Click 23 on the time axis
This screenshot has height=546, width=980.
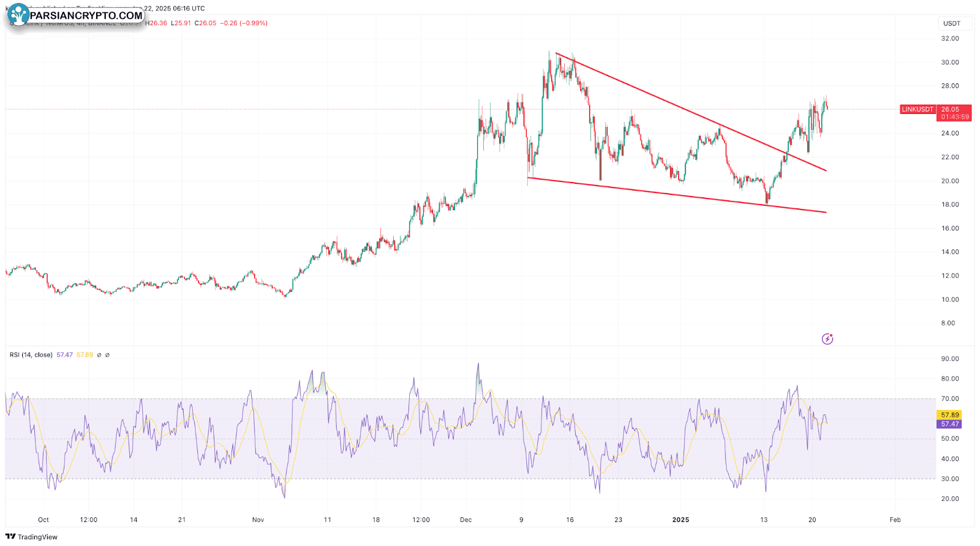coord(618,520)
